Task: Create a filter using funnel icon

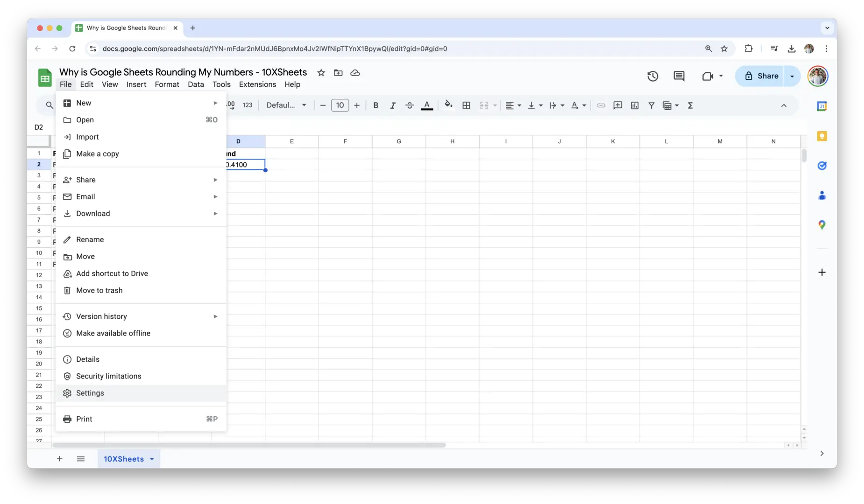Action: [x=651, y=105]
